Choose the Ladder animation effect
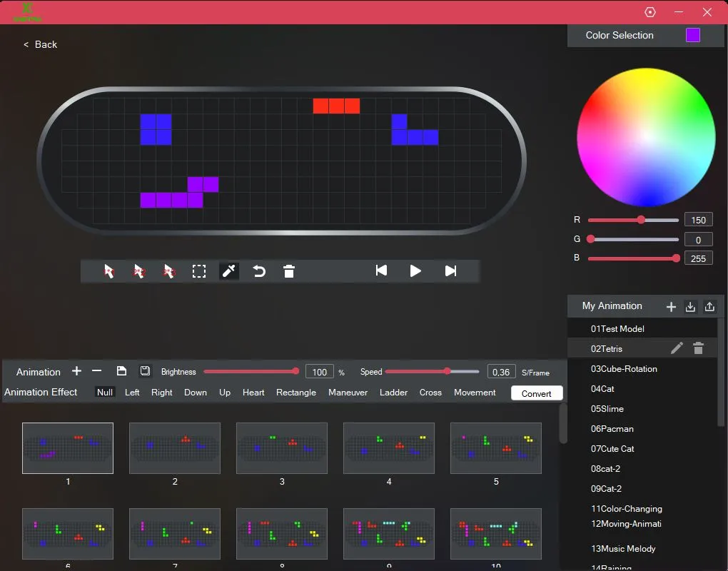The image size is (728, 571). [x=393, y=393]
